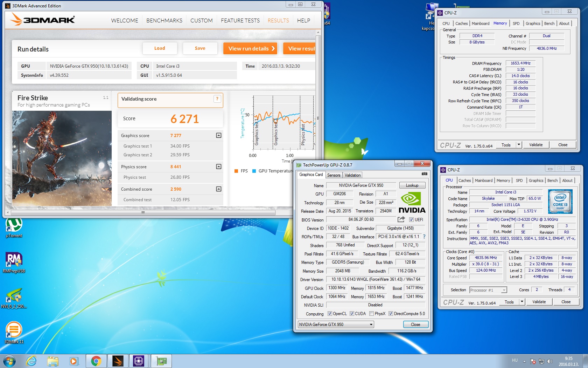Open Tools dropdown arrow in Memory CPU-Z window
Screen dimensions: 588x368
pyautogui.click(x=519, y=145)
